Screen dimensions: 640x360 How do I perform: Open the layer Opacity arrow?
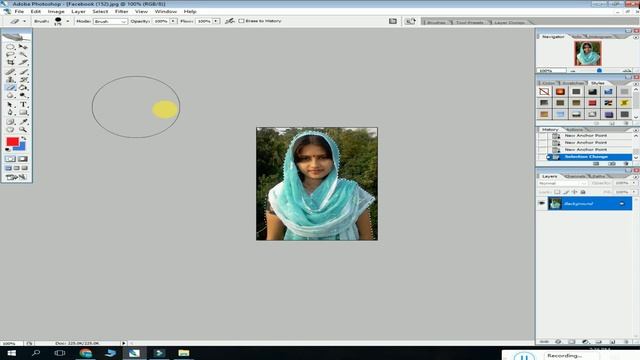[633, 183]
